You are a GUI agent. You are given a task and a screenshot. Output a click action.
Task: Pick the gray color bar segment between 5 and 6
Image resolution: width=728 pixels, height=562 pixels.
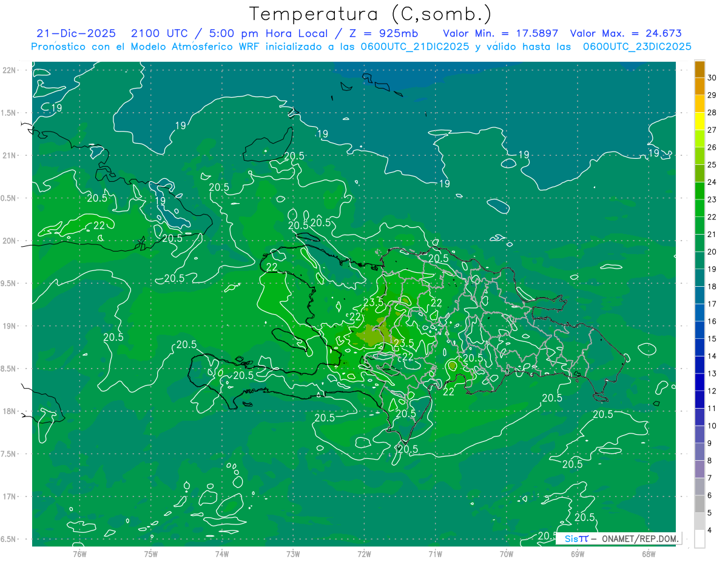pos(699,504)
